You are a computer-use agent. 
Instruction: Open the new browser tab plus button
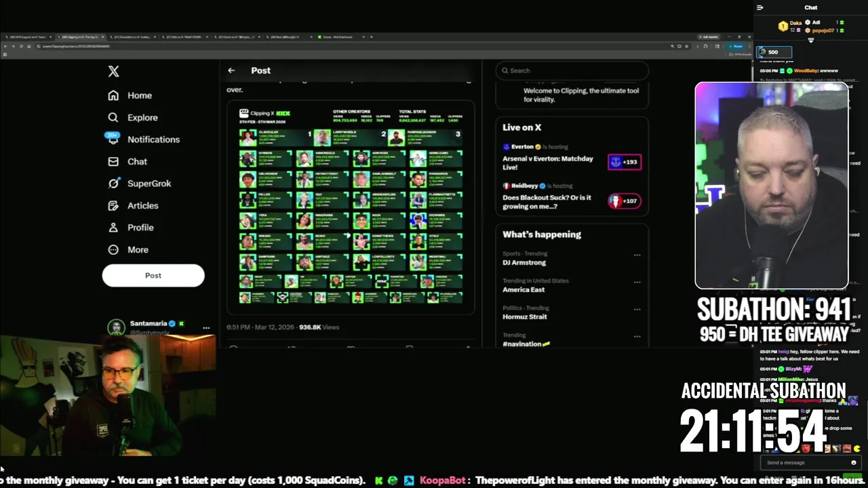tap(371, 37)
